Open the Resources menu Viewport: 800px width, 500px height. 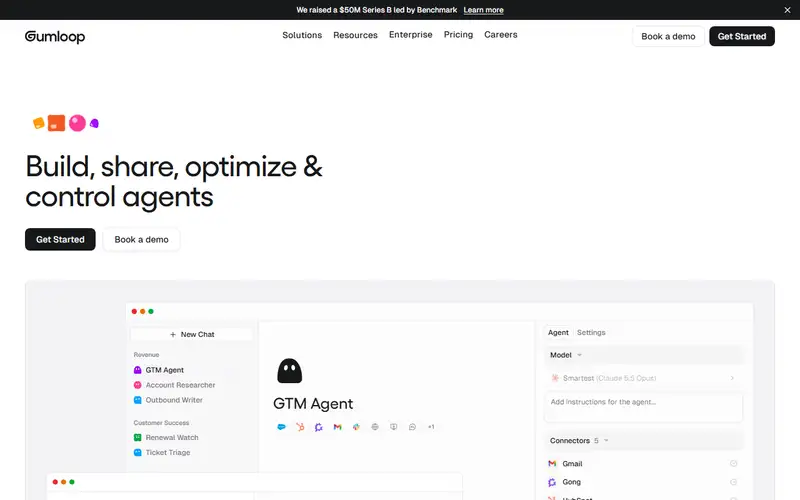pyautogui.click(x=355, y=35)
